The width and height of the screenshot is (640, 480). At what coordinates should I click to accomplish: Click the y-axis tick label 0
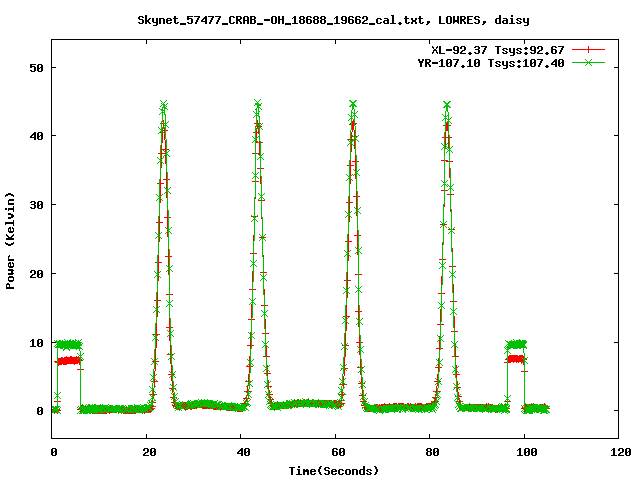point(40,411)
